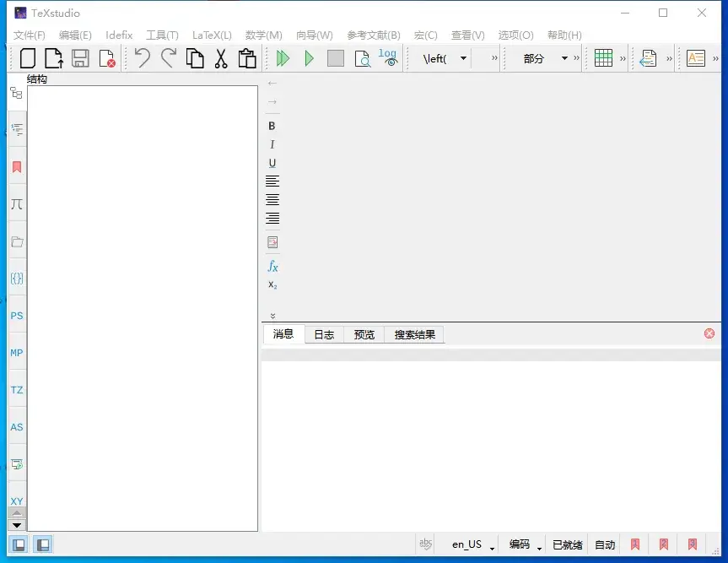728x563 pixels.
Task: Open the structure panel icon in sidebar
Action: pos(16,93)
